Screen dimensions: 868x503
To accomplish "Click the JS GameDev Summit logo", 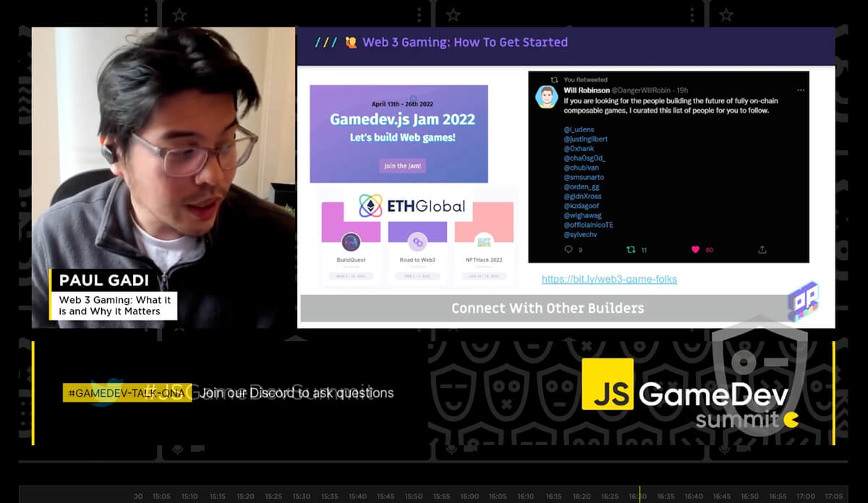I will click(x=687, y=394).
